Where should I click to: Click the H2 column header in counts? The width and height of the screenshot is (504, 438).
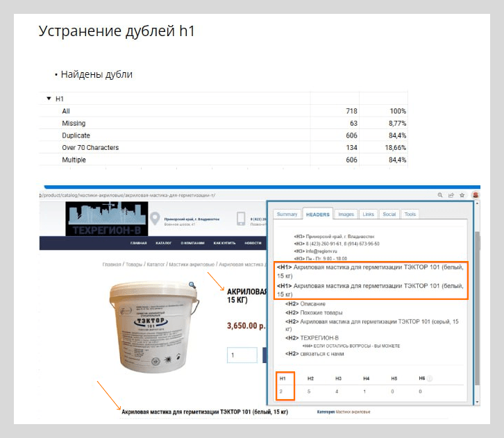(310, 378)
